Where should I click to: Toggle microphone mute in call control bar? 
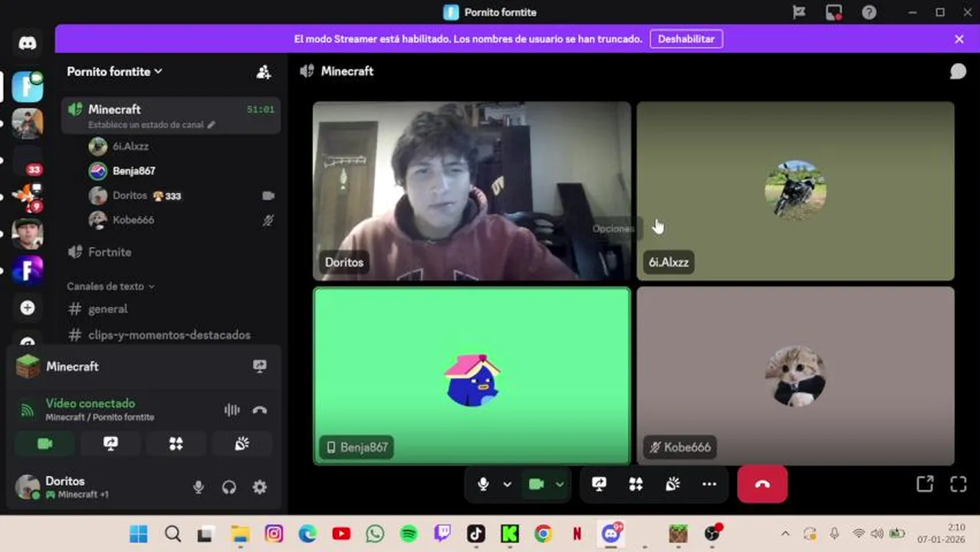click(x=483, y=484)
